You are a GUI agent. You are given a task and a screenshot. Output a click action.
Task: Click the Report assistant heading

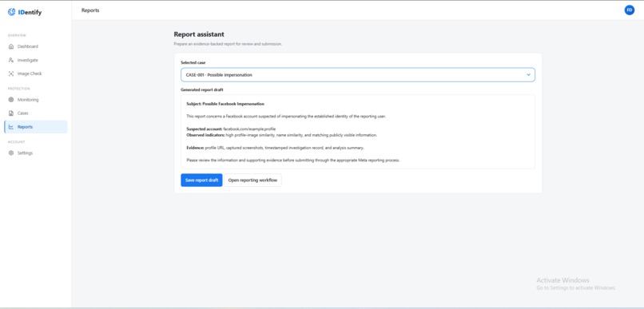pyautogui.click(x=199, y=34)
